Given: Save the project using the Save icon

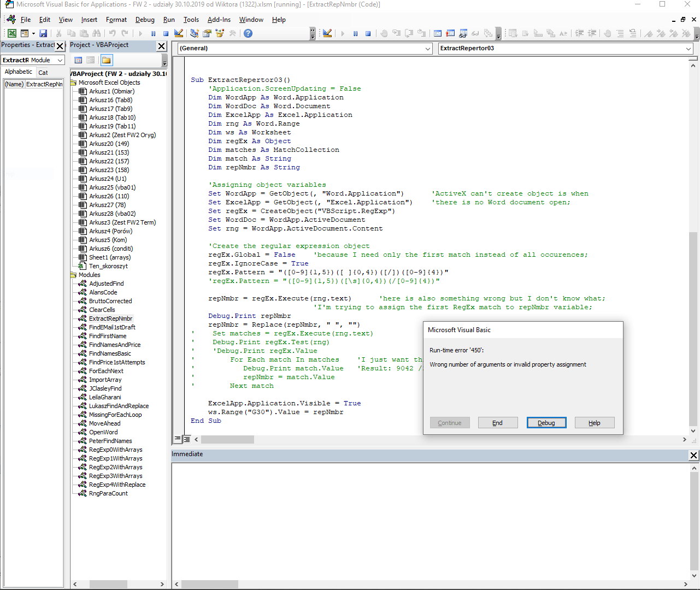Looking at the screenshot, I should coord(43,33).
